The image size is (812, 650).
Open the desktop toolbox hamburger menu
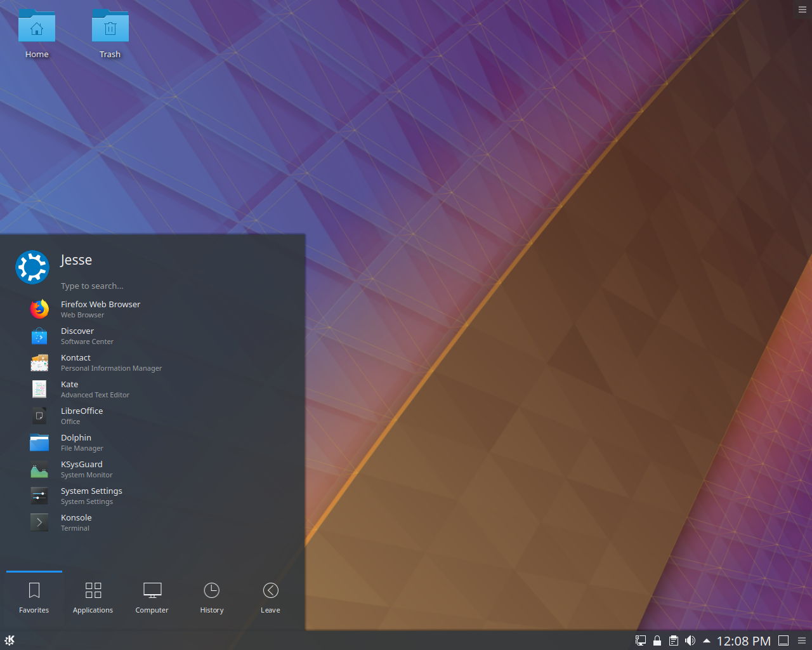point(802,10)
